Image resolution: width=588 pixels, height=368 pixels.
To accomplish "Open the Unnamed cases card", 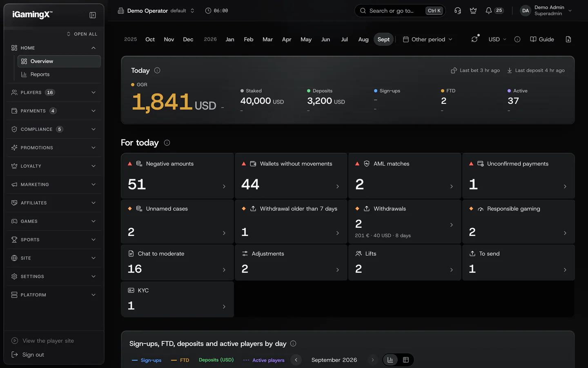I will pyautogui.click(x=177, y=222).
